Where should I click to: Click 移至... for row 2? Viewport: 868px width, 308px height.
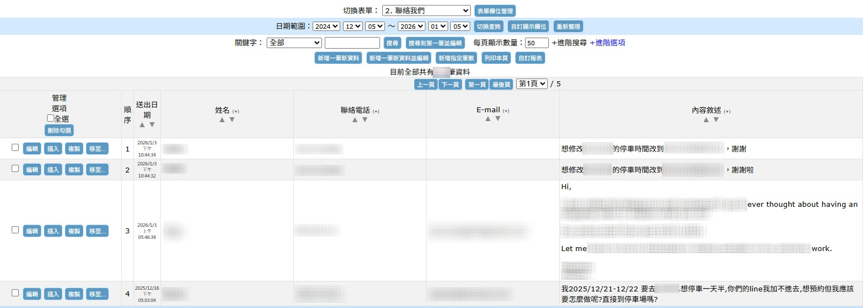(x=97, y=170)
